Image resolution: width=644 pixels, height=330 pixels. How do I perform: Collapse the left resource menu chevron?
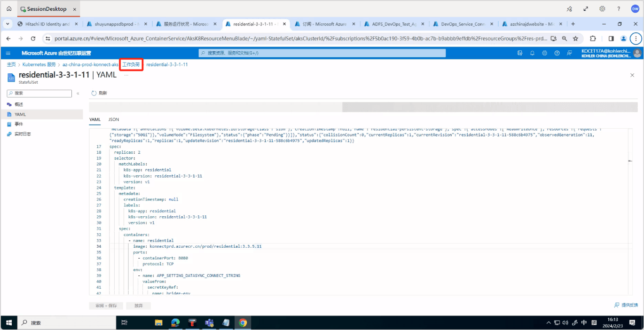click(x=78, y=94)
